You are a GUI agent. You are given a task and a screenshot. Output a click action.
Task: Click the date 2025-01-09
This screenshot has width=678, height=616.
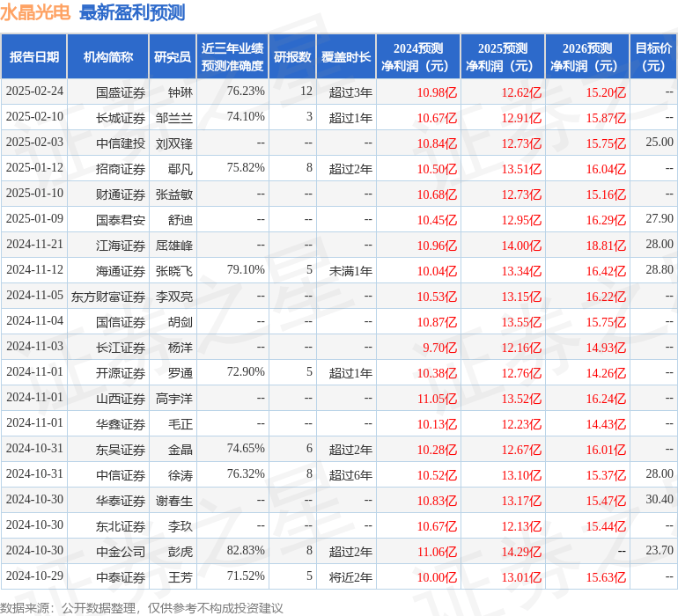tap(34, 218)
